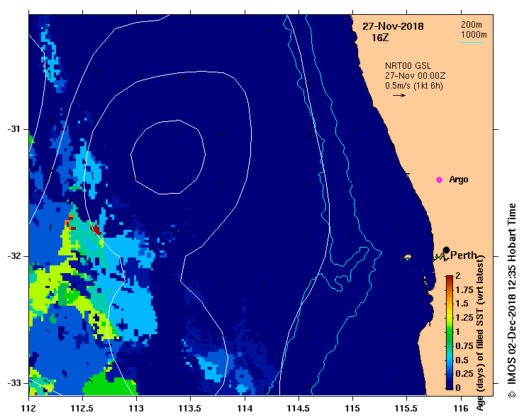Click the colorbar value 1.75
The height and width of the screenshot is (420, 524).
pos(464,290)
